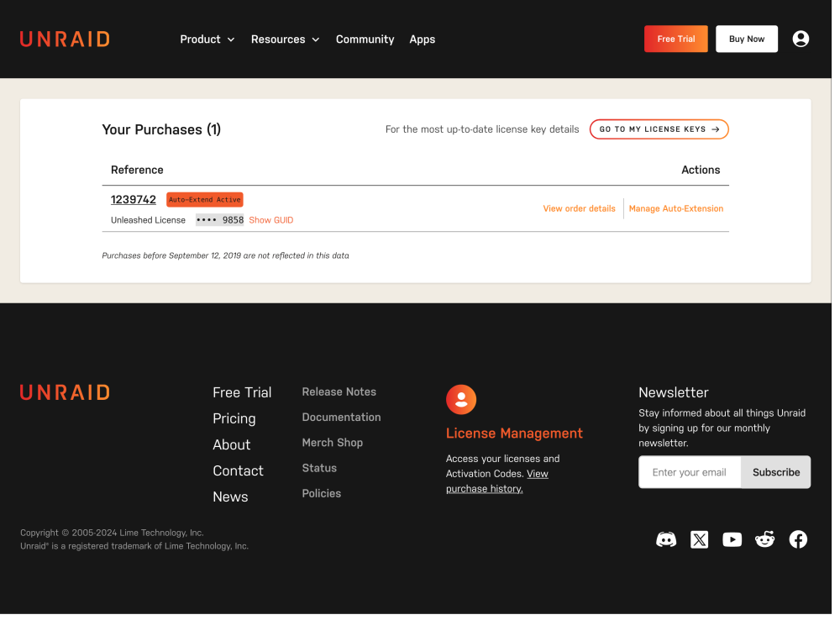
Task: Click the Unleashed License label
Action: point(148,220)
